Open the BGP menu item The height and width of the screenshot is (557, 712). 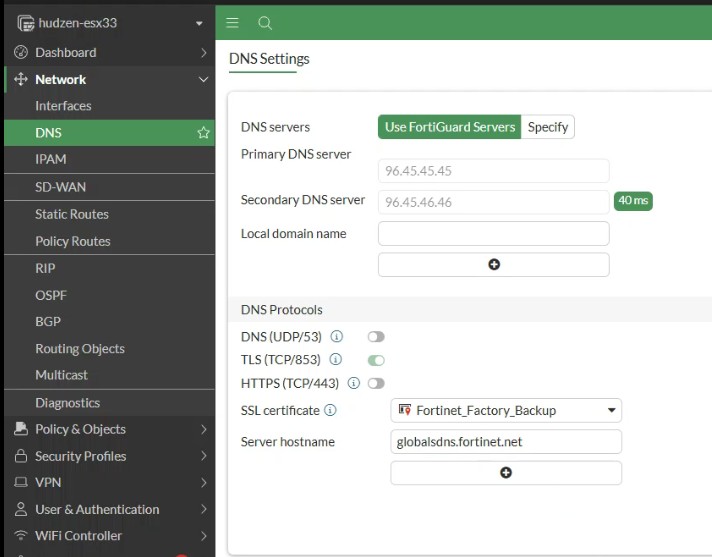click(109, 321)
